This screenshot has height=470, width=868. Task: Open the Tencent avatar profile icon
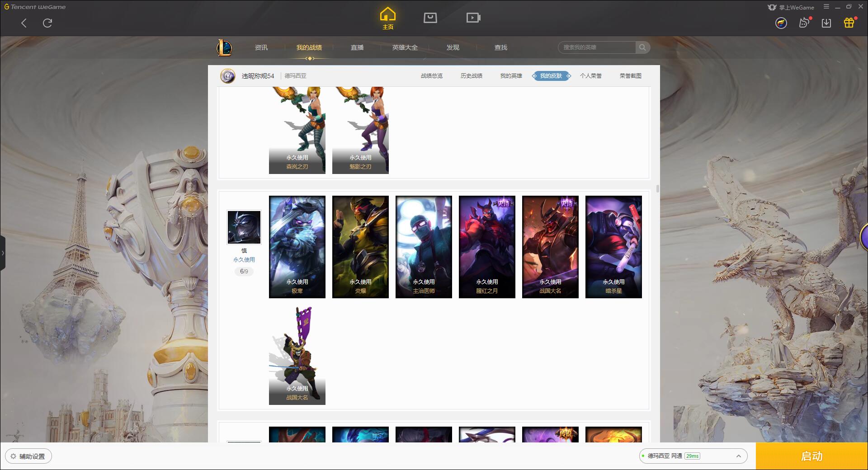(x=781, y=23)
